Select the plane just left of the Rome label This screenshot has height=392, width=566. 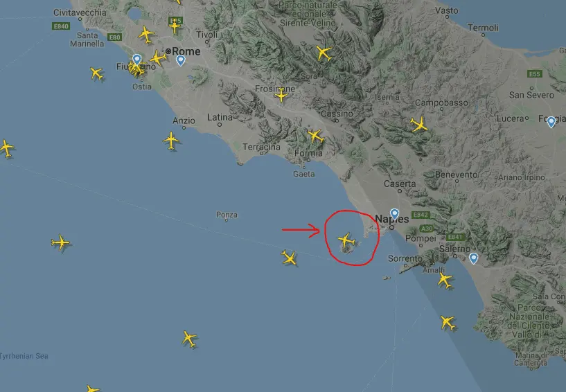[158, 57]
